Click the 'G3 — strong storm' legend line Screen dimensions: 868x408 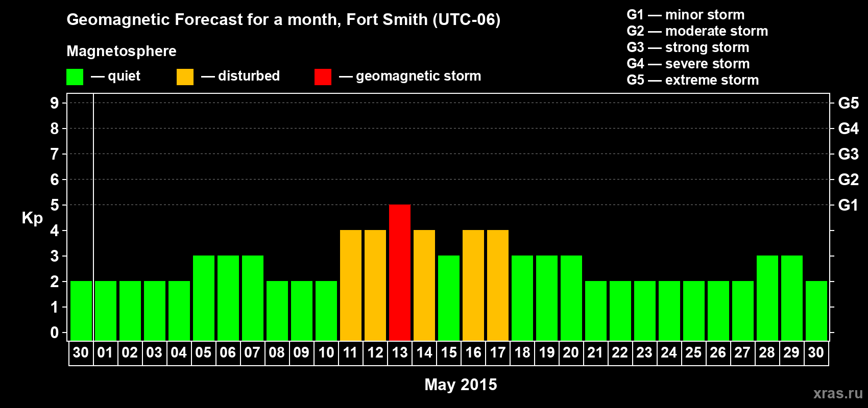[688, 47]
